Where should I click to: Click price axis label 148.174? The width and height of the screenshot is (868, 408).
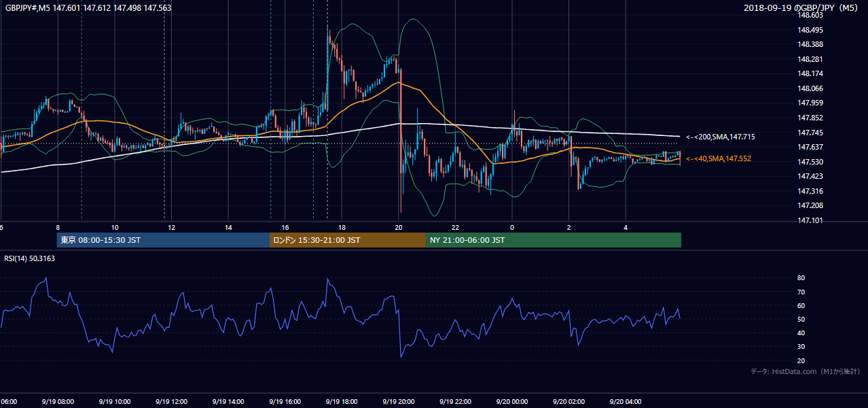tap(810, 73)
